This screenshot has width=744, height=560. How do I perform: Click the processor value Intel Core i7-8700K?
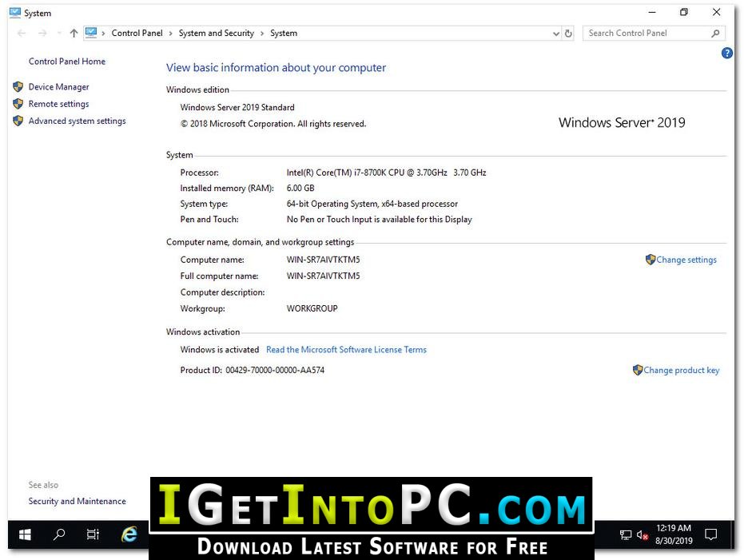[x=386, y=173]
